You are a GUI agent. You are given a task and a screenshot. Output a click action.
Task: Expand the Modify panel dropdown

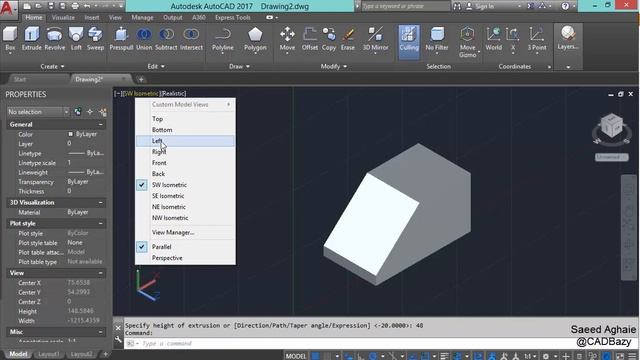333,66
